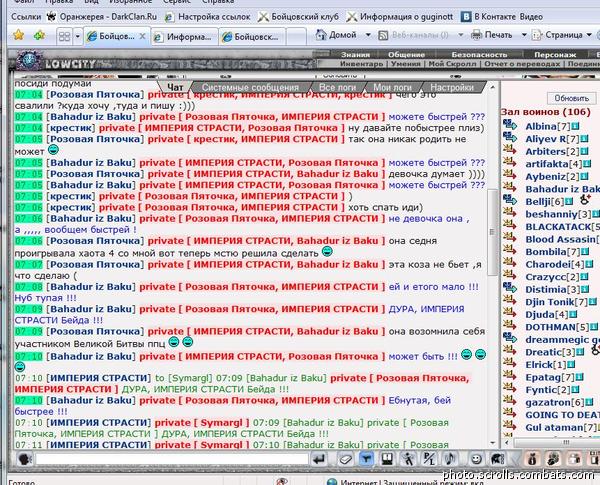The width and height of the screenshot is (600, 485).
Task: Close the first Бойцов... browser tab
Action: tap(142, 36)
